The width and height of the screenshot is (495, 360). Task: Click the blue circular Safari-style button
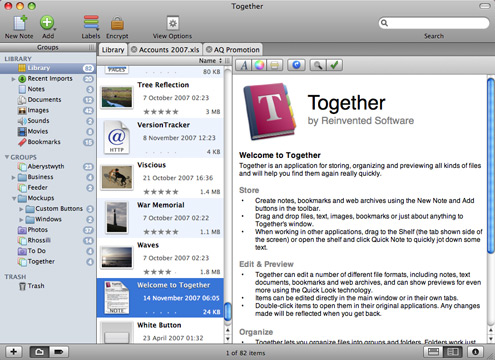(x=296, y=65)
